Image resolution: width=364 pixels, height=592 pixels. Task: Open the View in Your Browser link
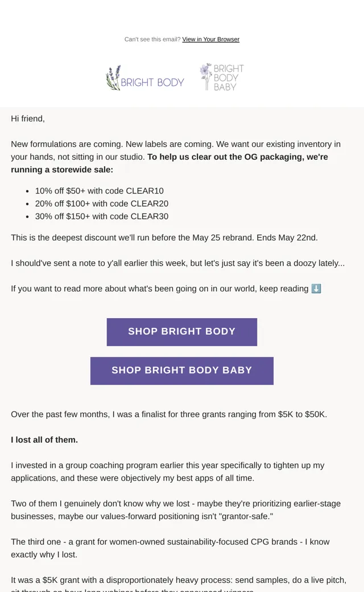point(210,39)
